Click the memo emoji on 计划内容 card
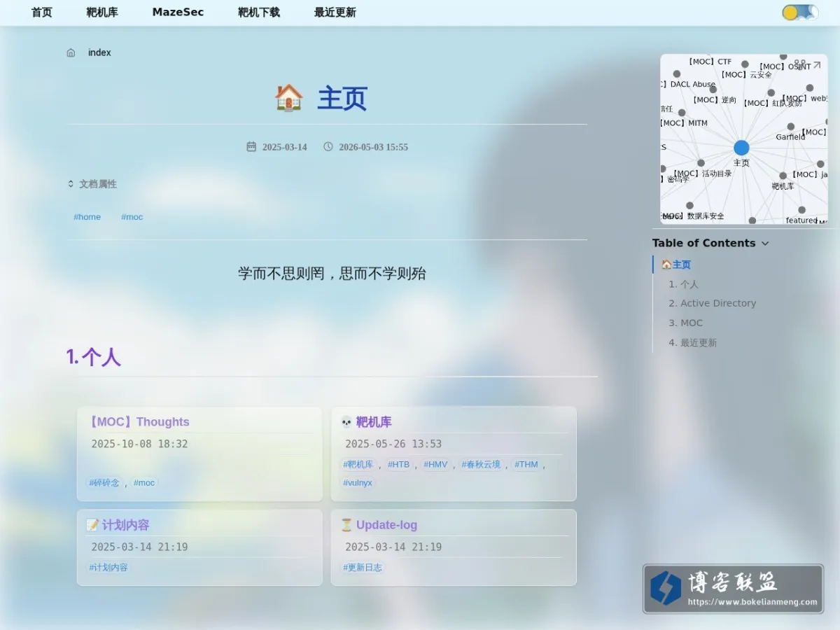 point(92,525)
